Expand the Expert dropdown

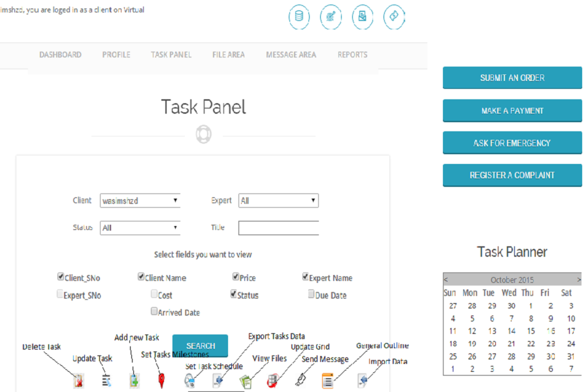point(278,201)
